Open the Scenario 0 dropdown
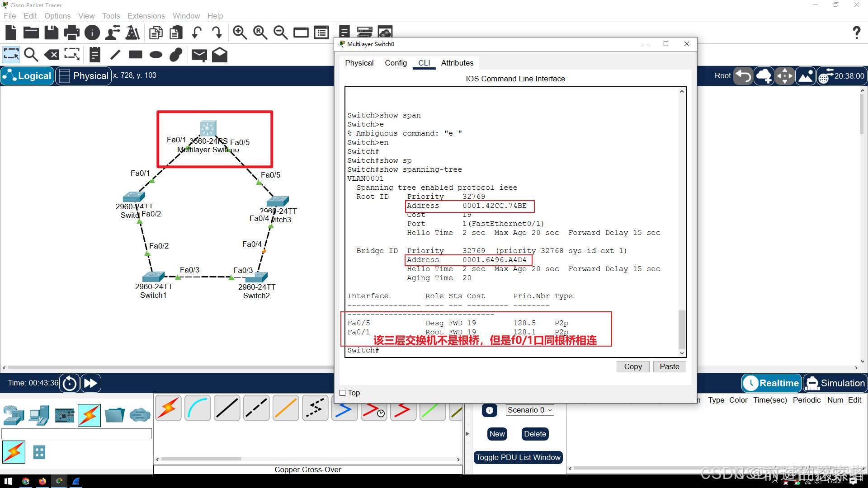The image size is (868, 488). click(x=530, y=410)
